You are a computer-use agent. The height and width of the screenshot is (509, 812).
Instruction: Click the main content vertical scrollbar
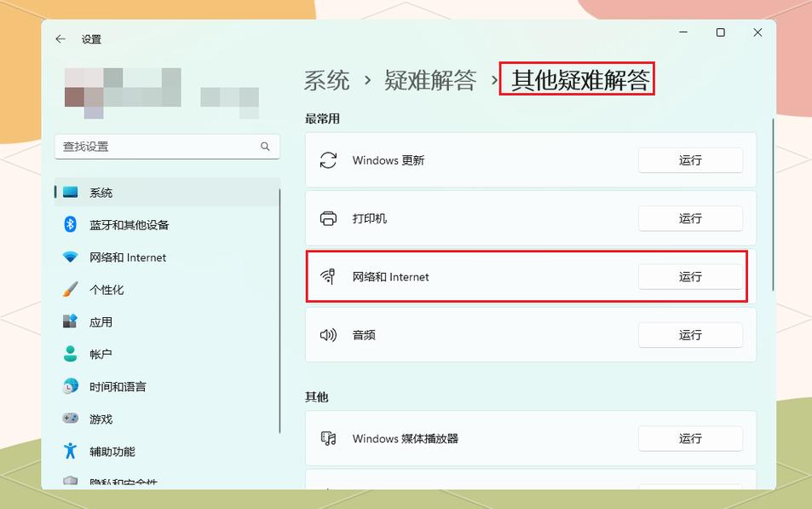773,205
